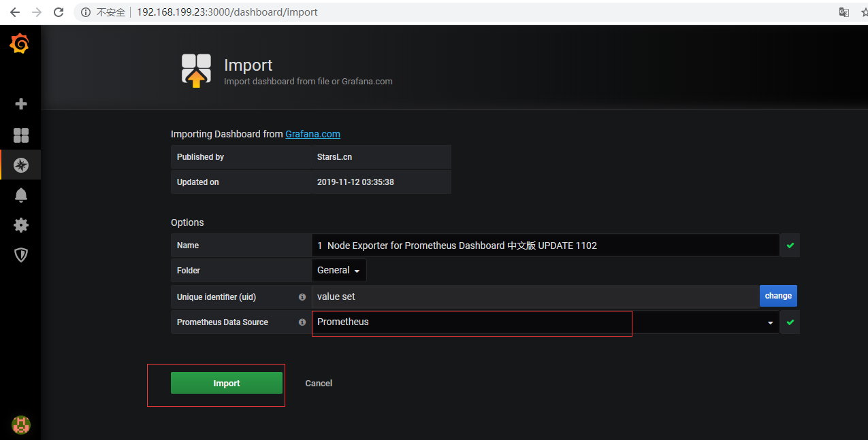Image resolution: width=868 pixels, height=440 pixels.
Task: Click the green check beside Name
Action: point(790,246)
